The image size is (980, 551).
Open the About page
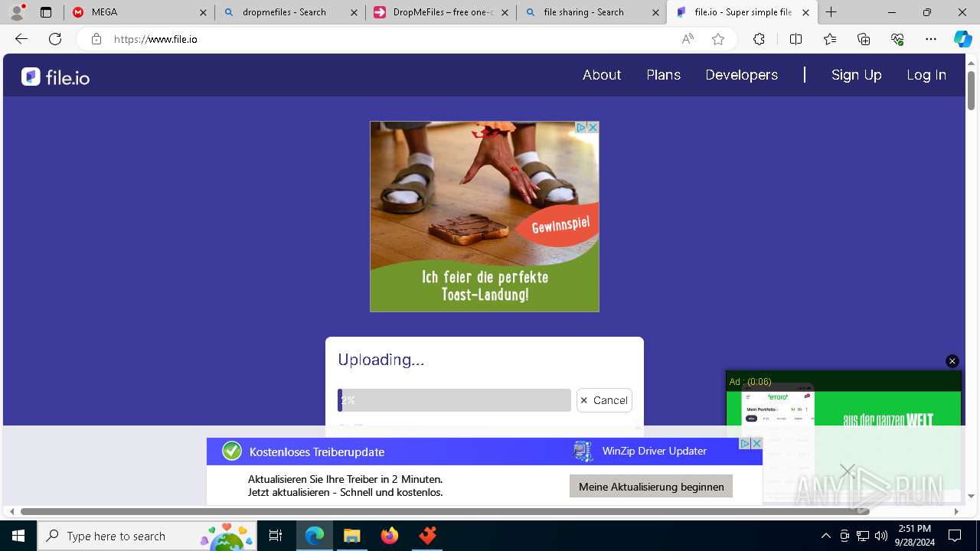602,75
